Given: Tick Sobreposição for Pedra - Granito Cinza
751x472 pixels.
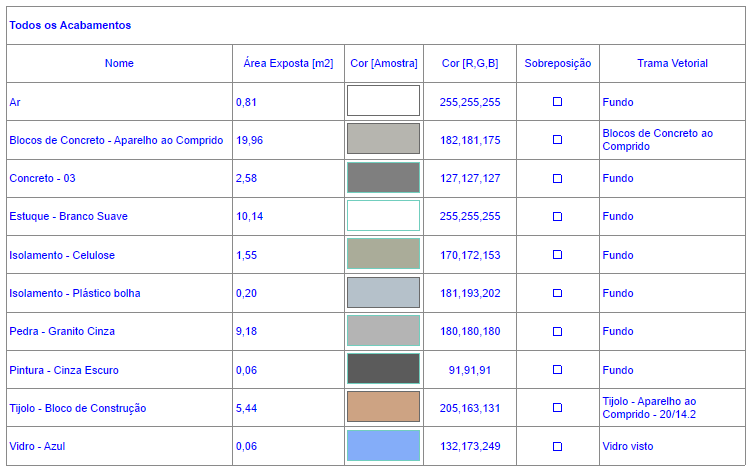Looking at the screenshot, I should pyautogui.click(x=558, y=331).
